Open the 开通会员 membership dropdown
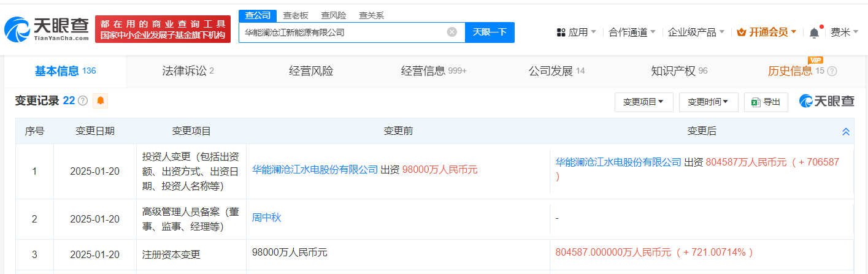 (x=766, y=32)
